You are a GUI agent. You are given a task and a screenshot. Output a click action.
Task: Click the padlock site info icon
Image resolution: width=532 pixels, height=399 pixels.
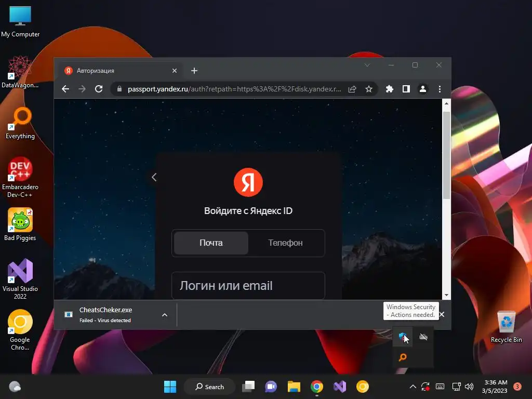tap(119, 89)
